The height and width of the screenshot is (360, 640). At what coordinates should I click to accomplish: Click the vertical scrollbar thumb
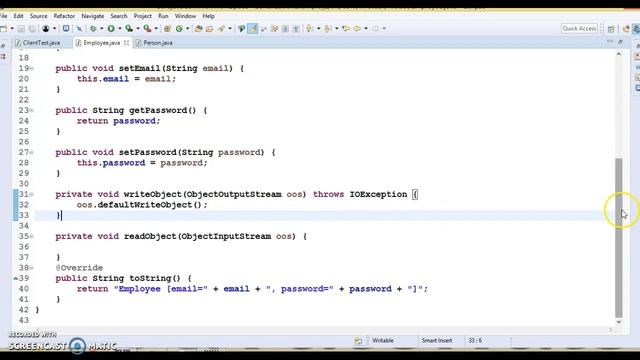(619, 238)
